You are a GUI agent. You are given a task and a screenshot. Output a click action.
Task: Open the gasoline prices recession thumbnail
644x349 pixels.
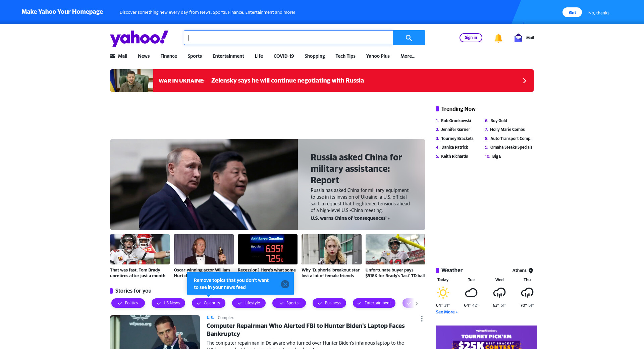pos(268,249)
